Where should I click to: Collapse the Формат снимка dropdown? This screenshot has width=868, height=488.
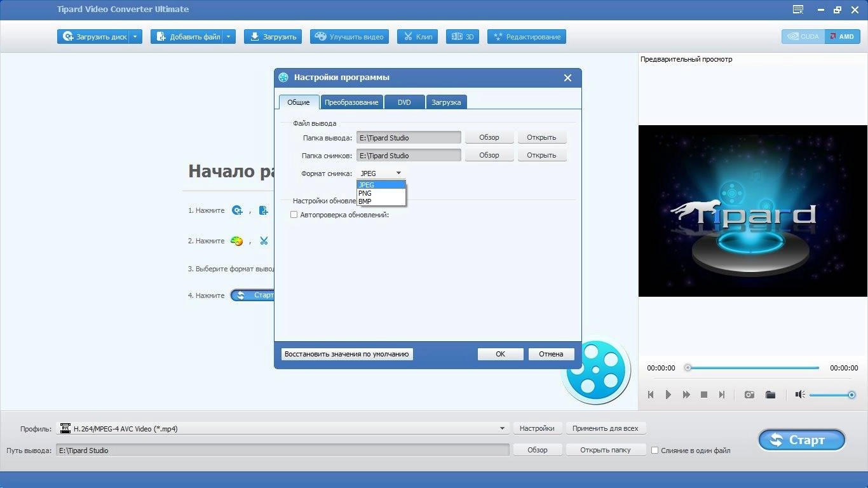398,173
